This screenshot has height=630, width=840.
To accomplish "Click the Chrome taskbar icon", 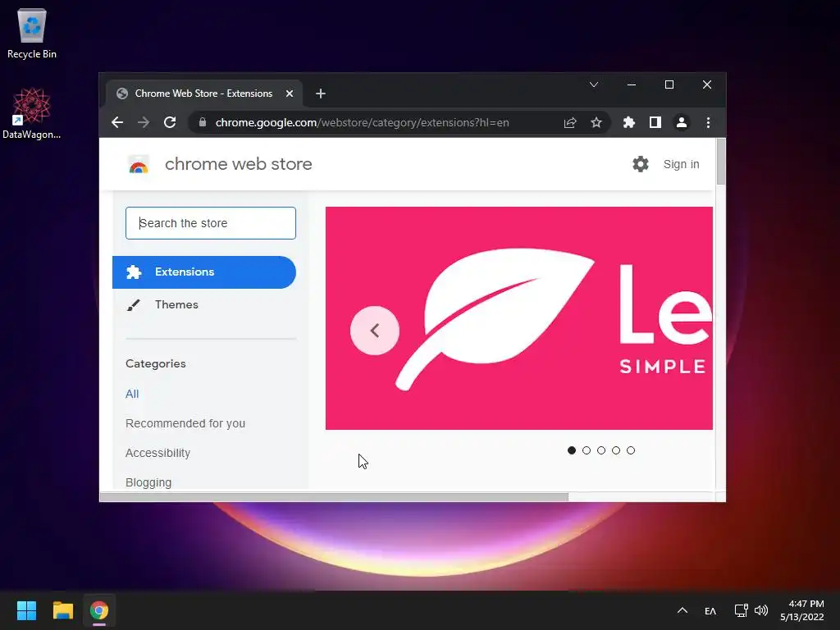I will [99, 610].
